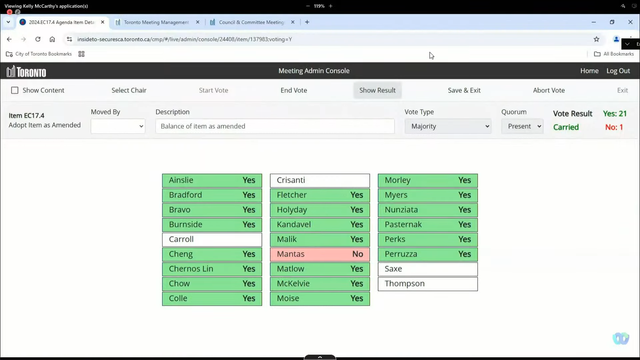Click Select Chair in the toolbar
Viewport: 640px width, 360px height.
(x=129, y=90)
